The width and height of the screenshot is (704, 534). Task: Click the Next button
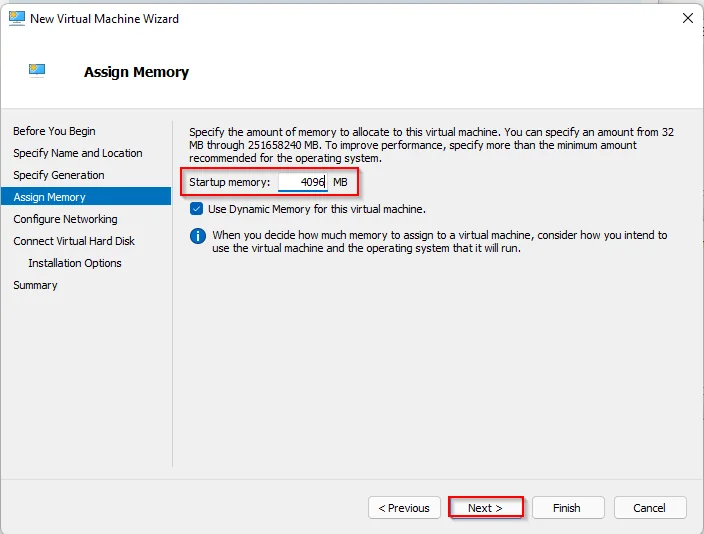click(485, 508)
